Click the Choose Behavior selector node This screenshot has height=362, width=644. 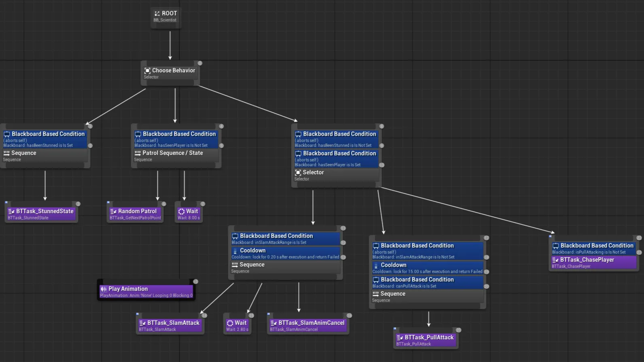(x=170, y=73)
